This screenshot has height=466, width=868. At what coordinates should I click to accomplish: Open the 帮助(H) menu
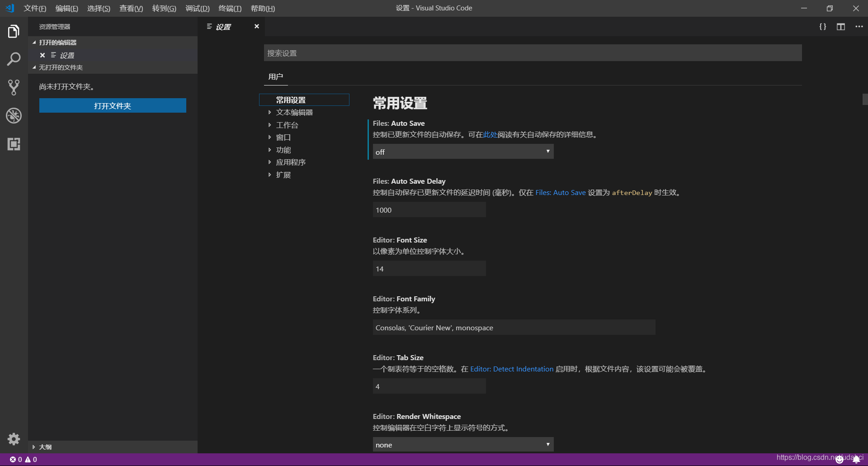[x=263, y=8]
